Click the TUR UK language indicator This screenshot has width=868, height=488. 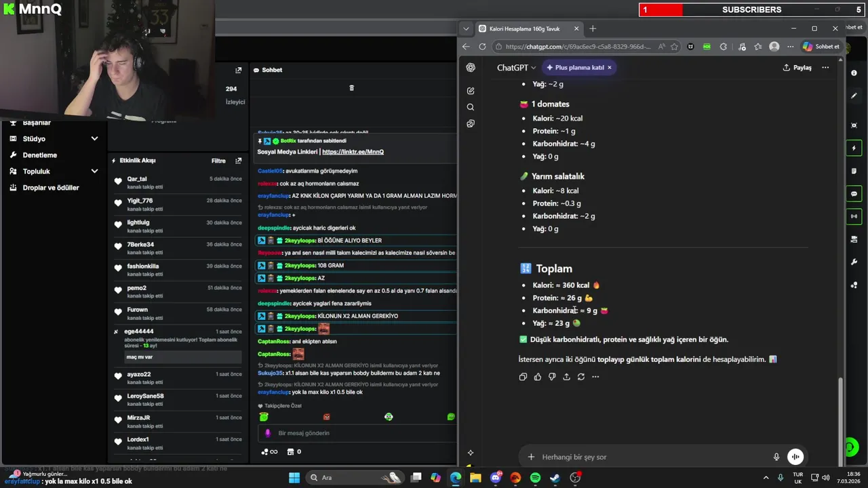click(x=798, y=478)
